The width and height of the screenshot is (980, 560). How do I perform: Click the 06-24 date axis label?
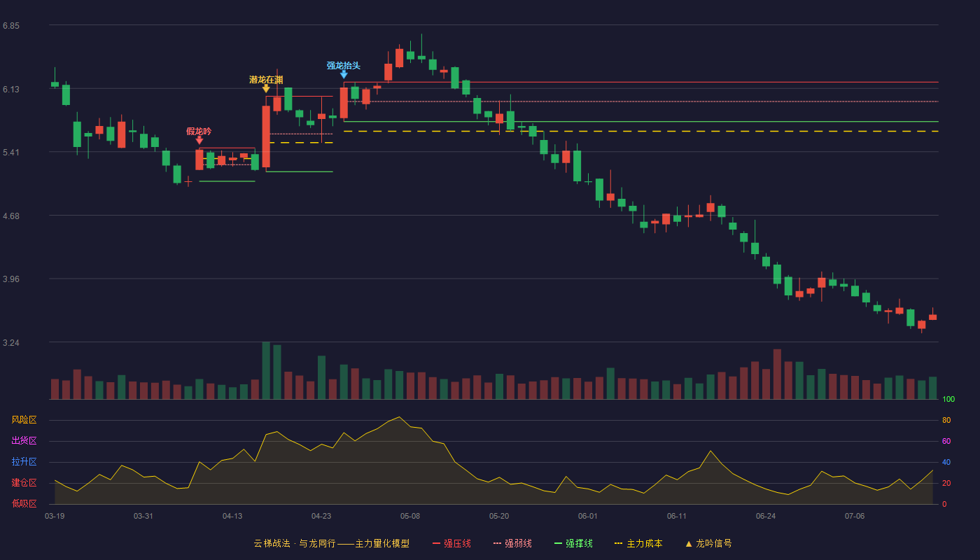(766, 516)
